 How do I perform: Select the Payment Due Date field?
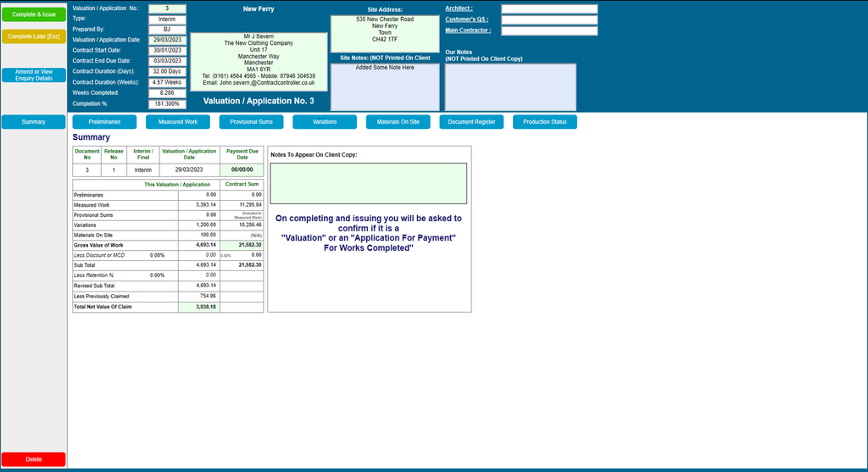coord(242,169)
